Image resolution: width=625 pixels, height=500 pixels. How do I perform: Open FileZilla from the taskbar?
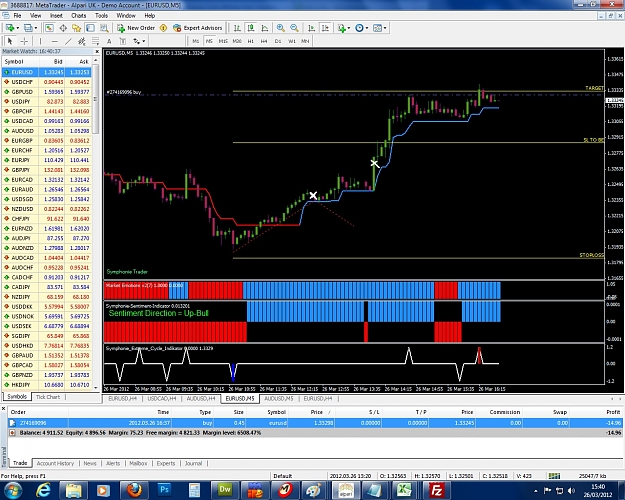click(436, 490)
